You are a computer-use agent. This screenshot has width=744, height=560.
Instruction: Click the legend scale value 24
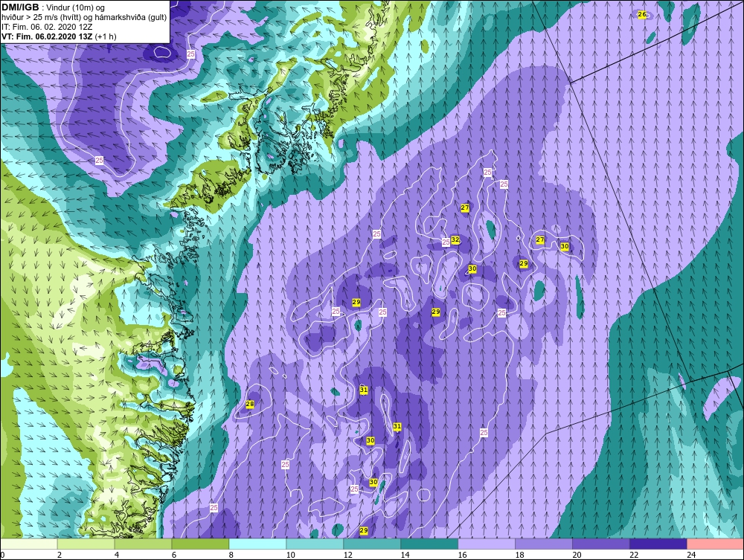pyautogui.click(x=691, y=555)
